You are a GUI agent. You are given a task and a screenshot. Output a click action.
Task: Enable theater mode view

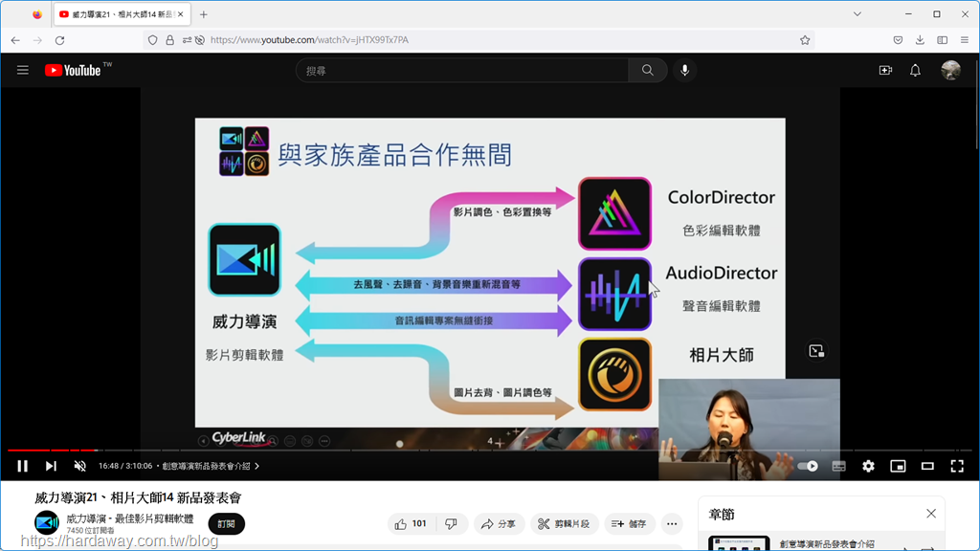(x=927, y=466)
